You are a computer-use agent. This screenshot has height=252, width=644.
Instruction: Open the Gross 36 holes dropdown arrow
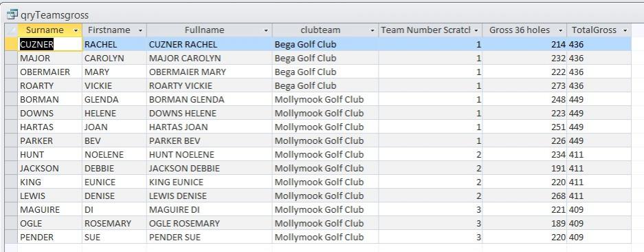560,30
